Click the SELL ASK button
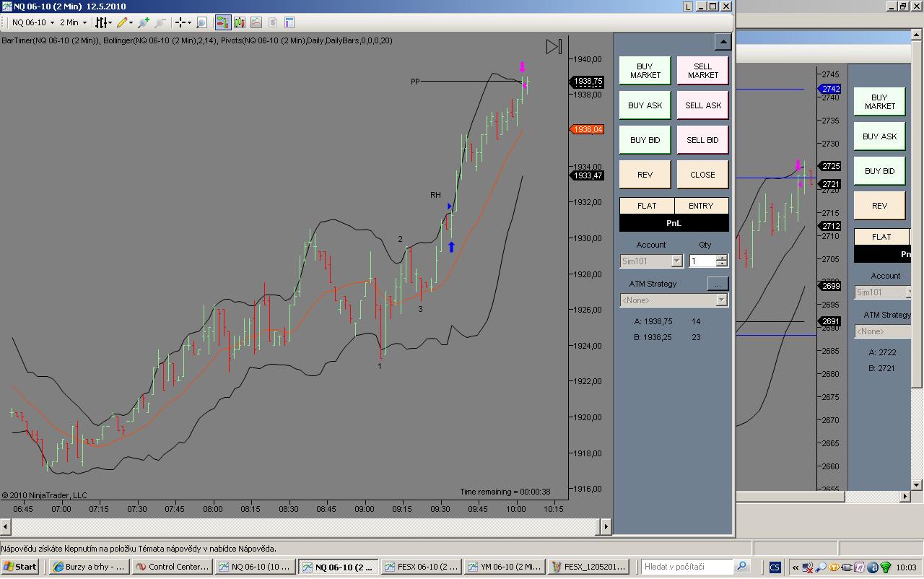This screenshot has height=579, width=924. click(x=703, y=105)
